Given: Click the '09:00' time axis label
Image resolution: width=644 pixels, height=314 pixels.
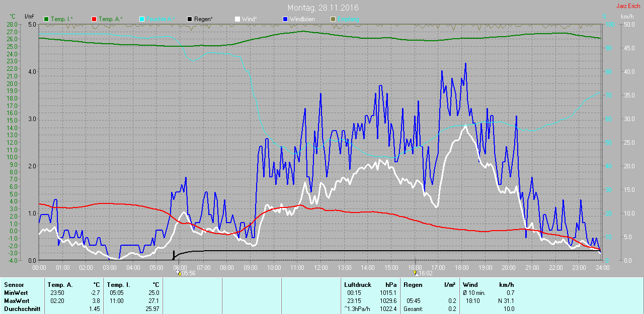Looking at the screenshot, I should tap(251, 267).
